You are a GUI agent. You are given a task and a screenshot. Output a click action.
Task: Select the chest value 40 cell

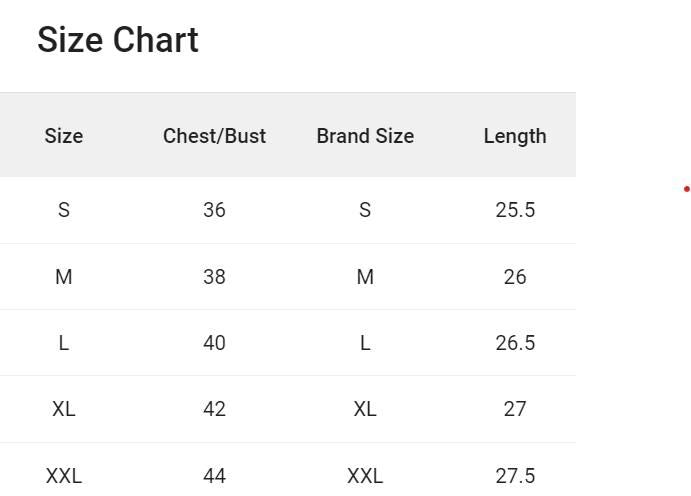[x=214, y=343]
